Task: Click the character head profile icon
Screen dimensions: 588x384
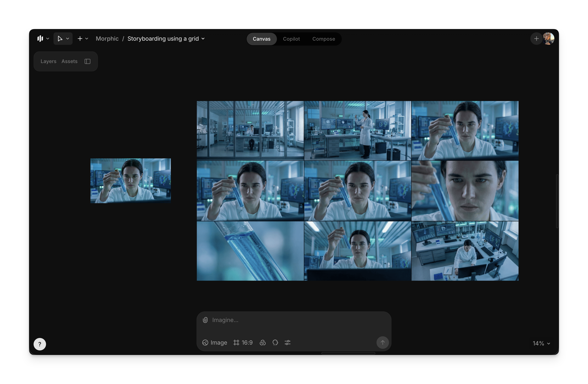Action: click(x=275, y=343)
